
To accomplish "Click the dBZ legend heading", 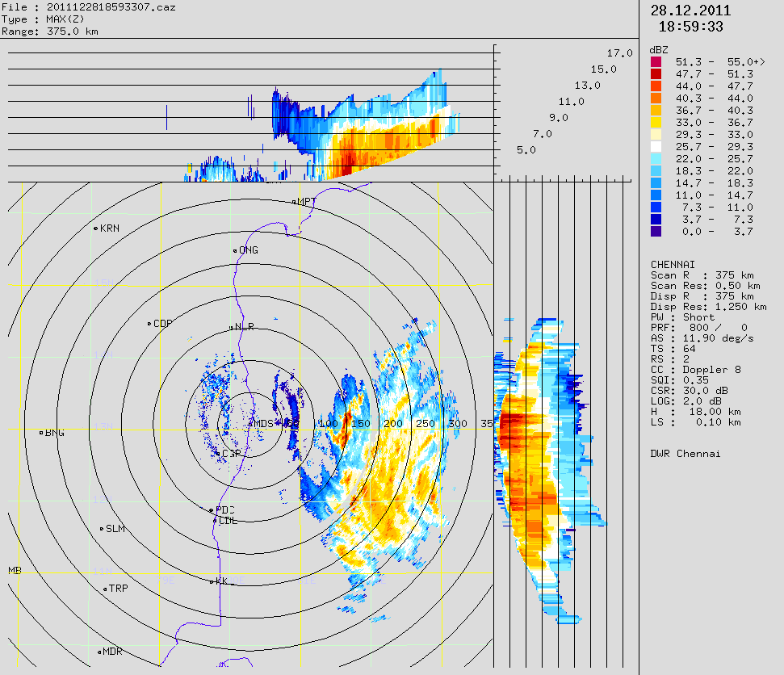I will pos(659,50).
